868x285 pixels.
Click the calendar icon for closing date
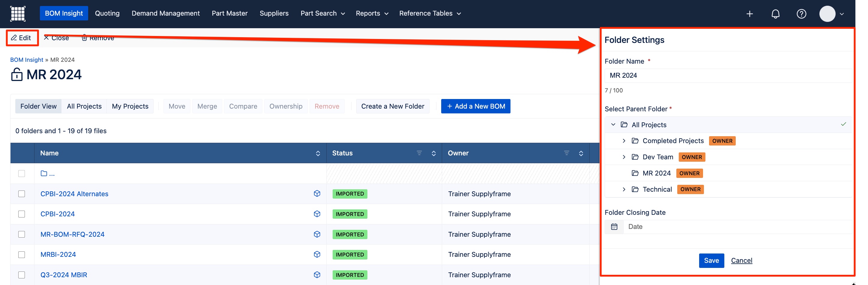(x=614, y=227)
